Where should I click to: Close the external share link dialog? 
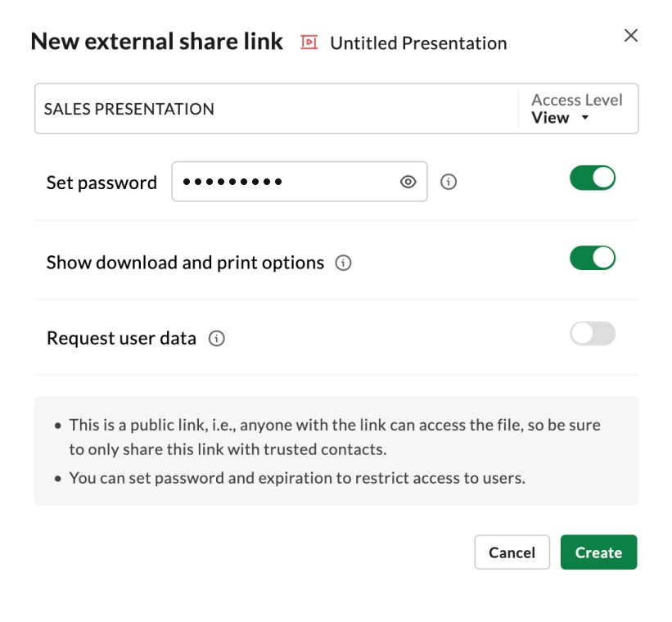click(x=630, y=35)
